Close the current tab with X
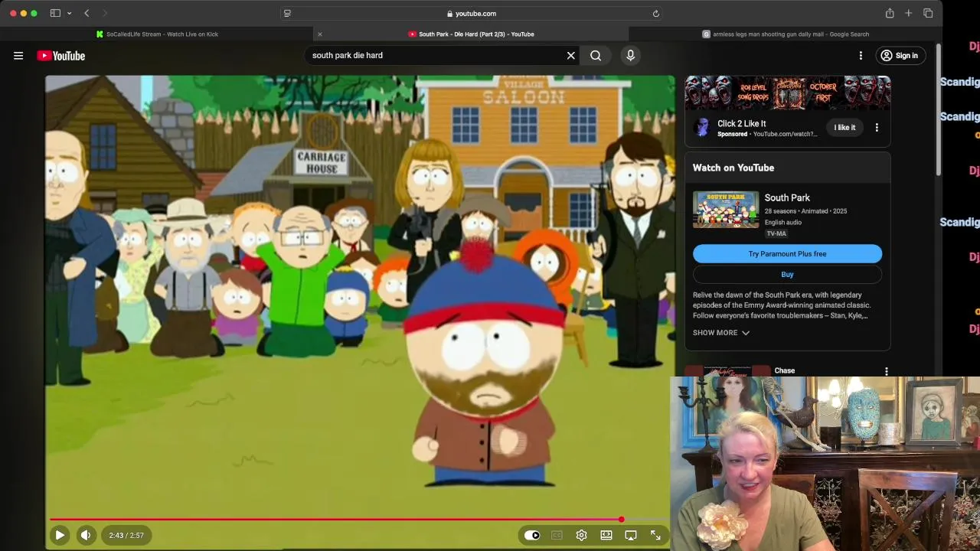980x551 pixels. [319, 34]
